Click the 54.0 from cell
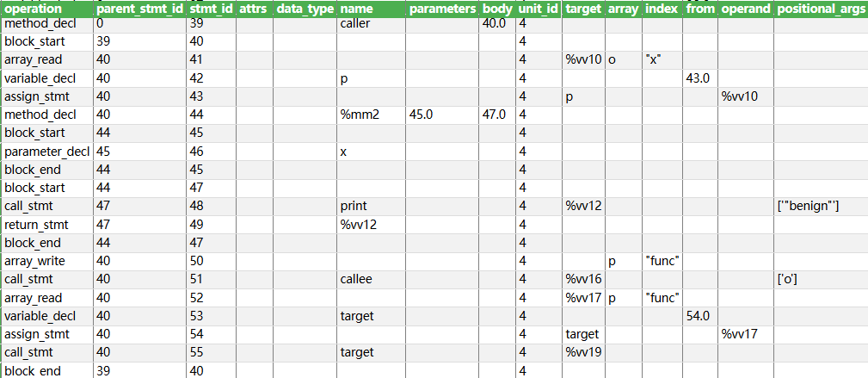 pos(700,316)
